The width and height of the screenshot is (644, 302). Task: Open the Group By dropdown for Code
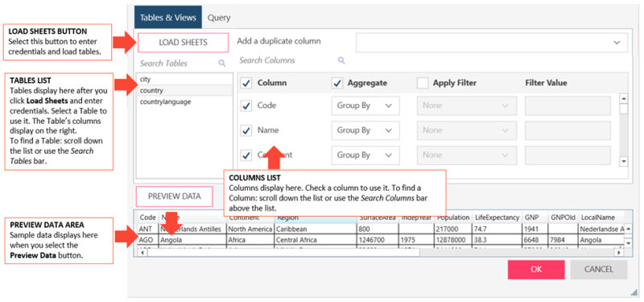[x=365, y=105]
